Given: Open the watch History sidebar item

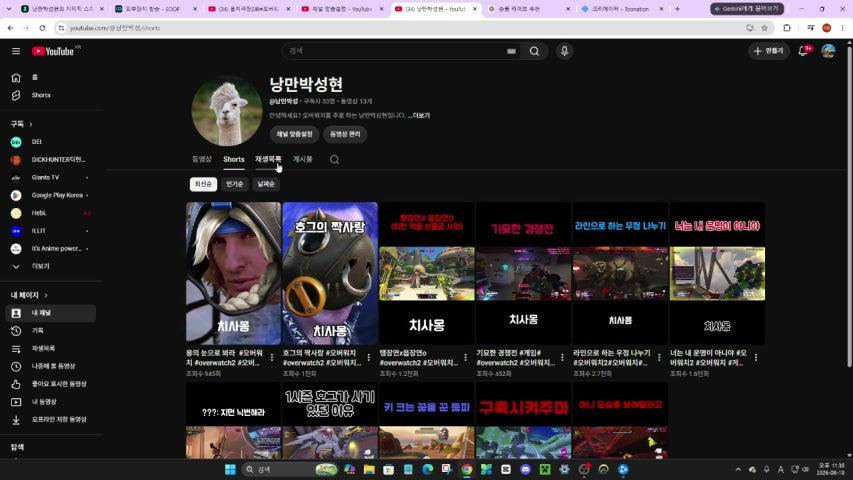Looking at the screenshot, I should click(x=52, y=331).
